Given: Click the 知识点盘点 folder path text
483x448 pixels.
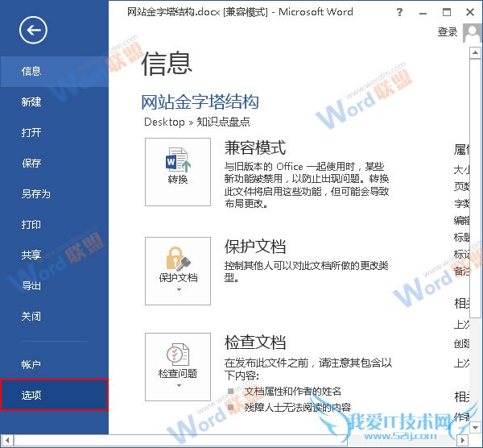Looking at the screenshot, I should [x=223, y=122].
